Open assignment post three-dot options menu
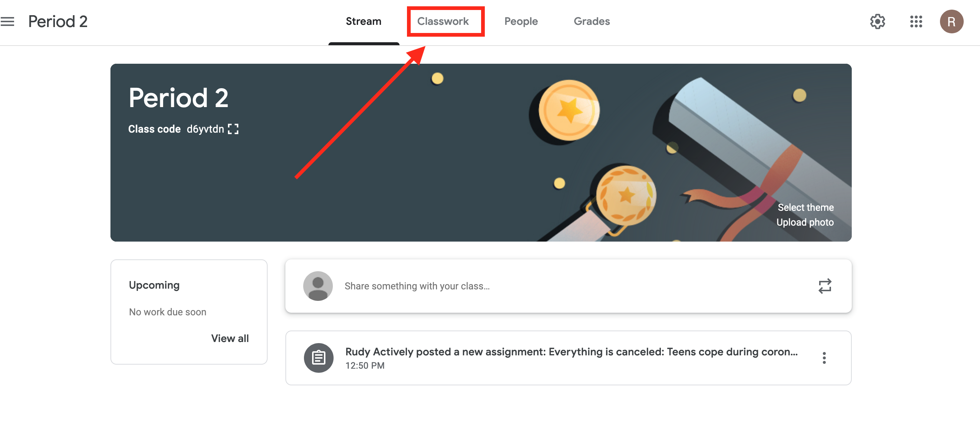 coord(824,358)
